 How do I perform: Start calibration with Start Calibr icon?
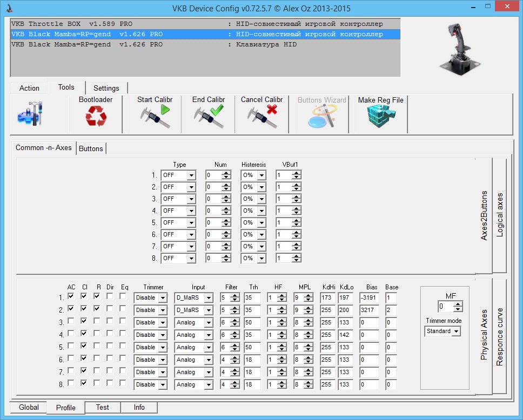155,116
